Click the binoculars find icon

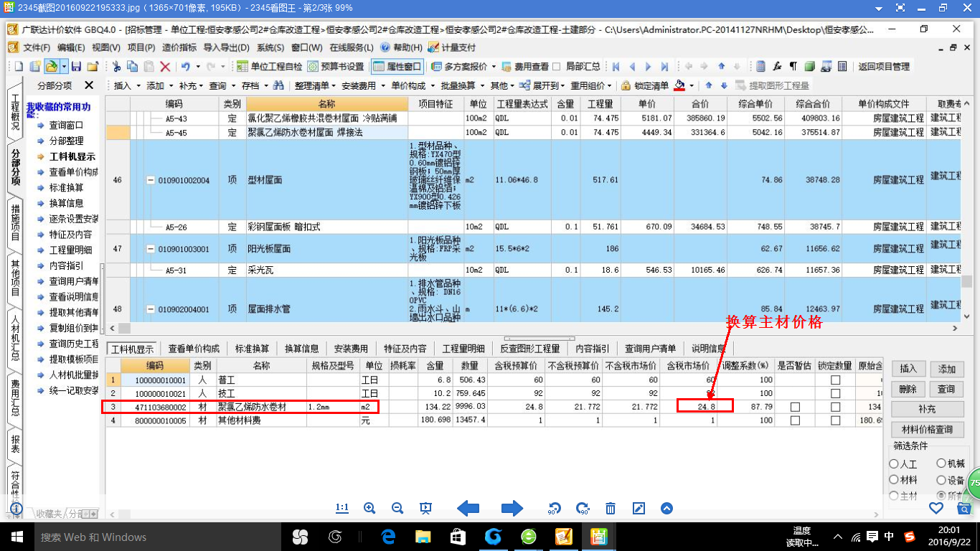pos(278,85)
